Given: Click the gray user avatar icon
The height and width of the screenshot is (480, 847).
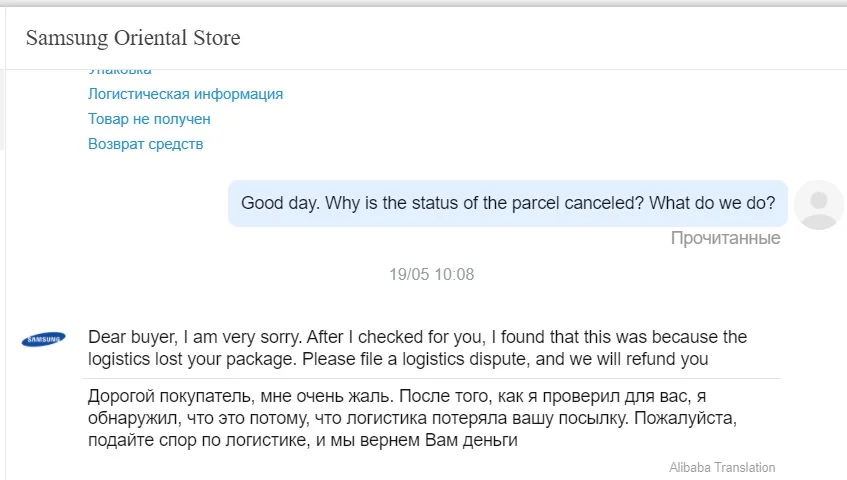Looking at the screenshot, I should (x=818, y=205).
